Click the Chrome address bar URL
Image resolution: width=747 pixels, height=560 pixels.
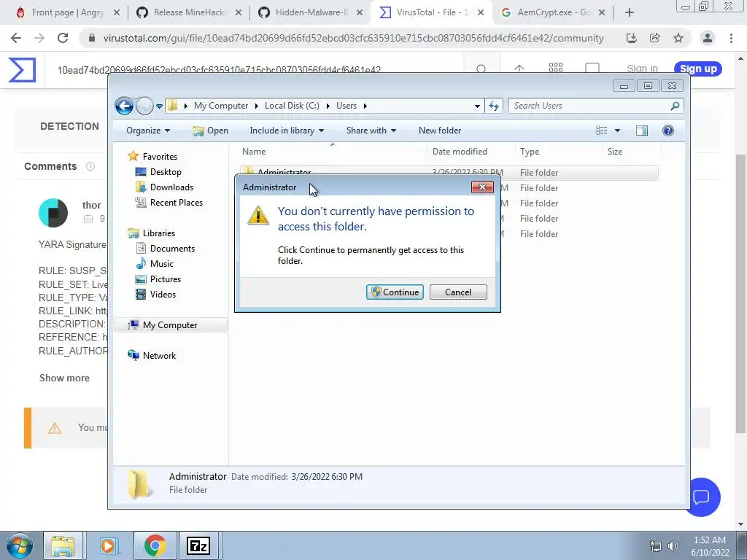tap(353, 38)
